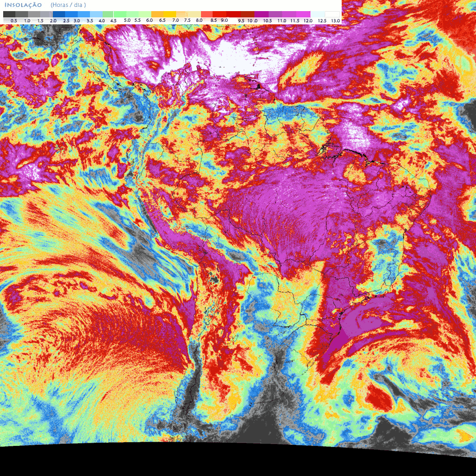Click the '11.5' legend value
The width and height of the screenshot is (476, 476).
295,21
